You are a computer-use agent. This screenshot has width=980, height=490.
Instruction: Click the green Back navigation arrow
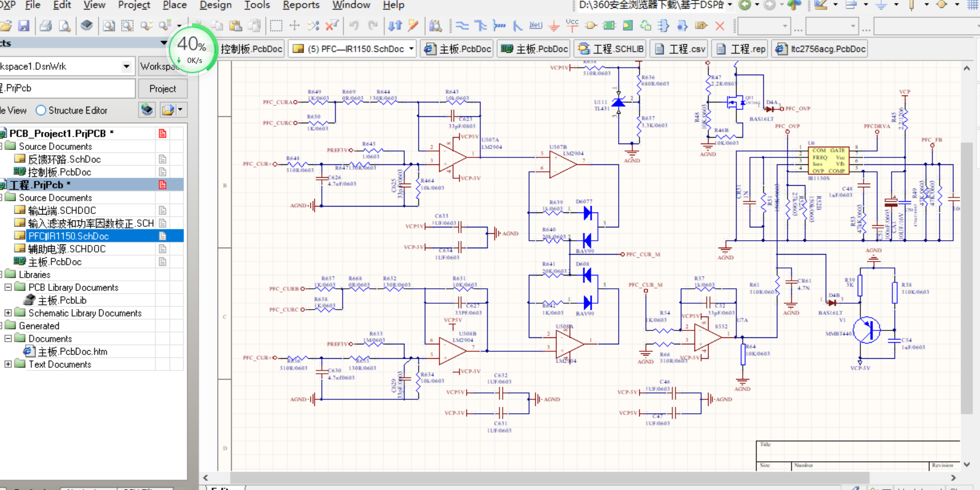point(745,5)
